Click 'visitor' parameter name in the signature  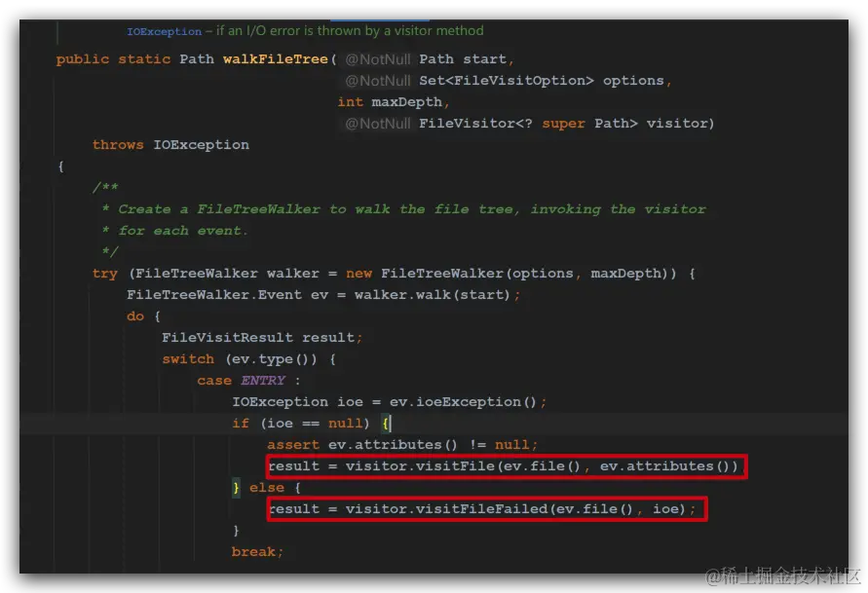coord(676,124)
